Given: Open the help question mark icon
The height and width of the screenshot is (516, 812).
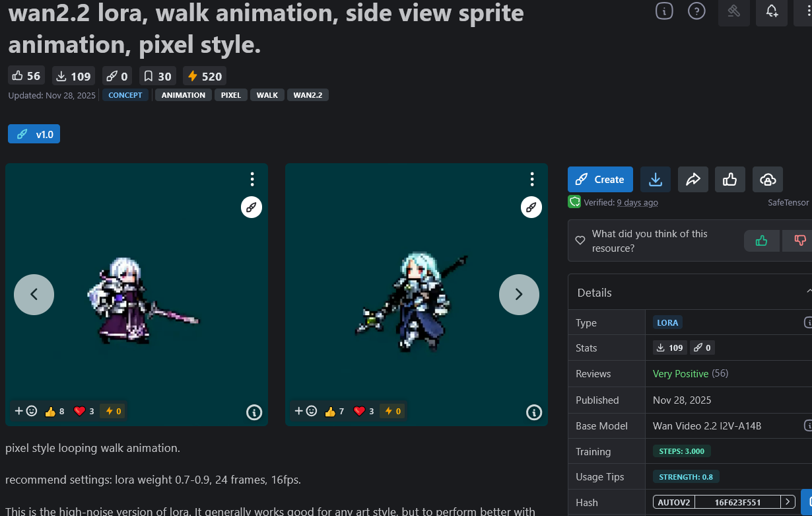Looking at the screenshot, I should [x=696, y=11].
